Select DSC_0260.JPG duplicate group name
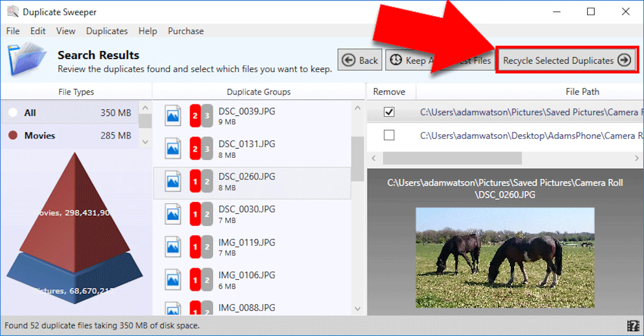The height and width of the screenshot is (336, 644). pyautogui.click(x=247, y=176)
